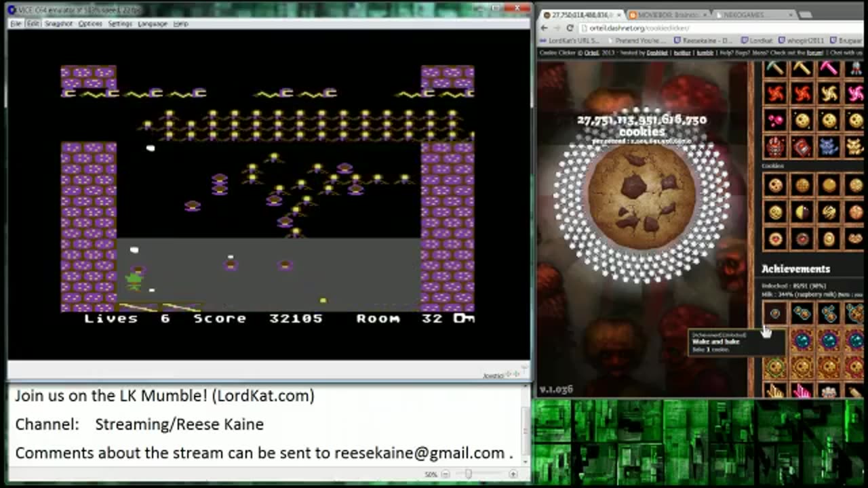Click the Streaming/Reese Kaine channel text
The image size is (868, 488).
[180, 424]
